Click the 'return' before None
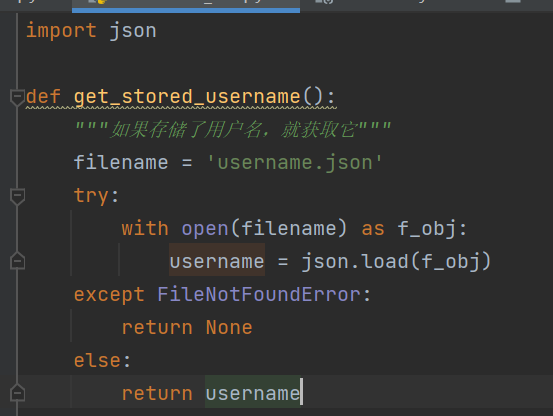The width and height of the screenshot is (553, 416). 157,327
